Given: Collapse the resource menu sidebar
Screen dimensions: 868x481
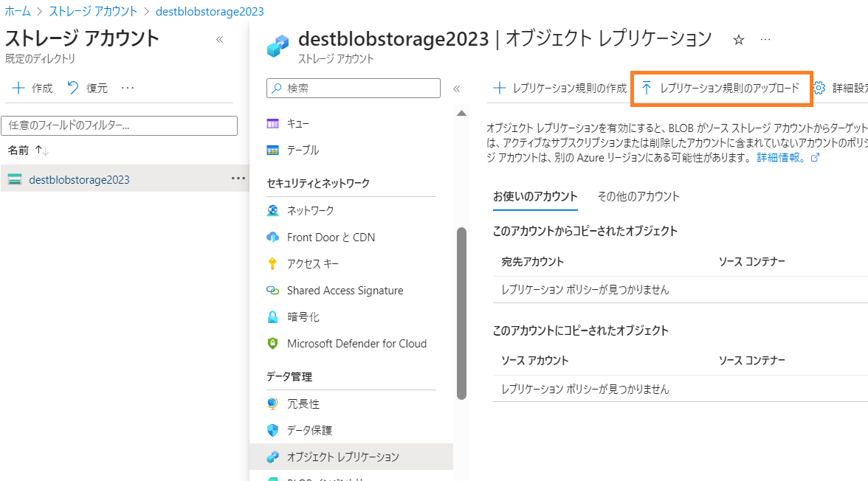Looking at the screenshot, I should [457, 89].
